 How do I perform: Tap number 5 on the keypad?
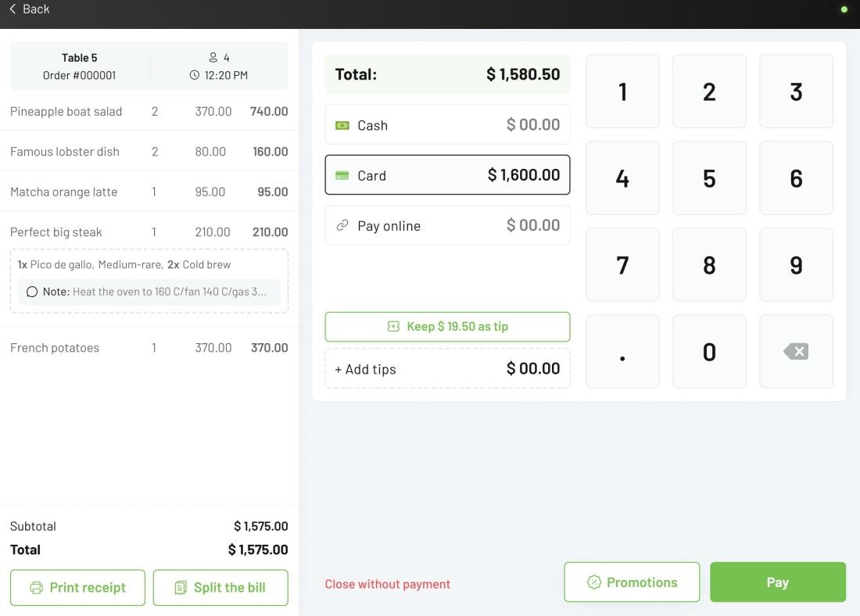point(709,177)
